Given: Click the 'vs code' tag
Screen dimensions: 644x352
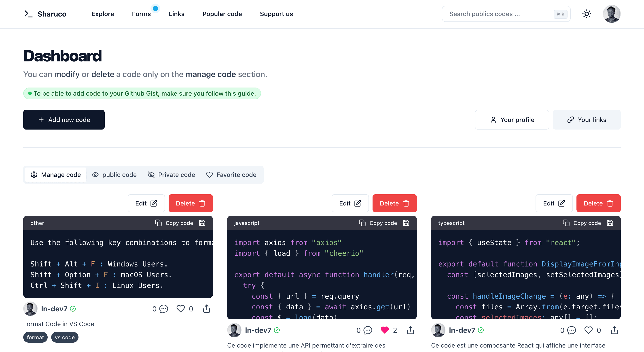Looking at the screenshot, I should click(64, 337).
